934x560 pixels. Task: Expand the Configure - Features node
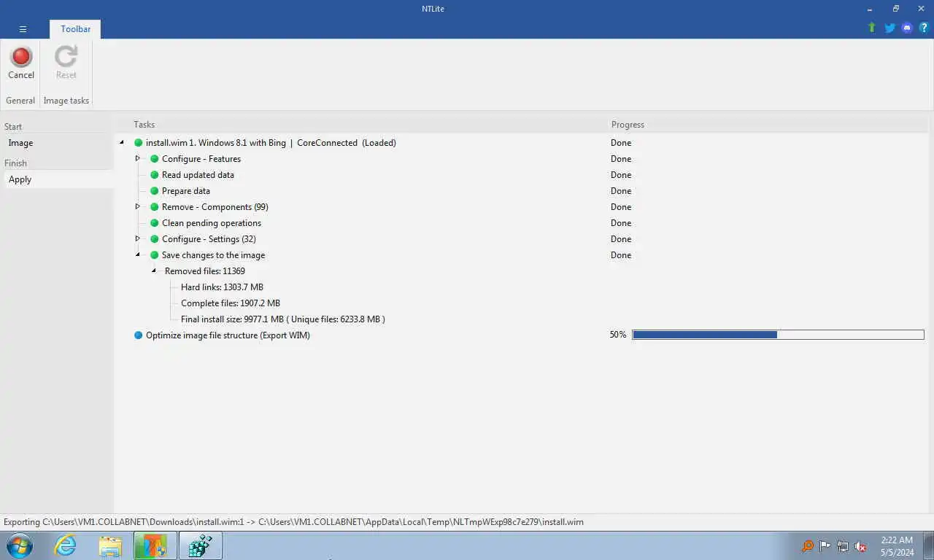pyautogui.click(x=137, y=158)
